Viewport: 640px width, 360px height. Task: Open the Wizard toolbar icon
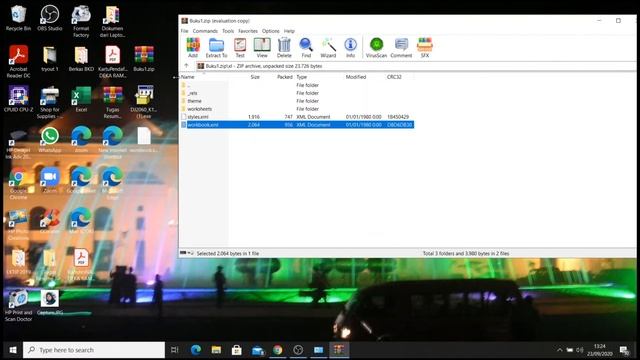click(x=328, y=47)
